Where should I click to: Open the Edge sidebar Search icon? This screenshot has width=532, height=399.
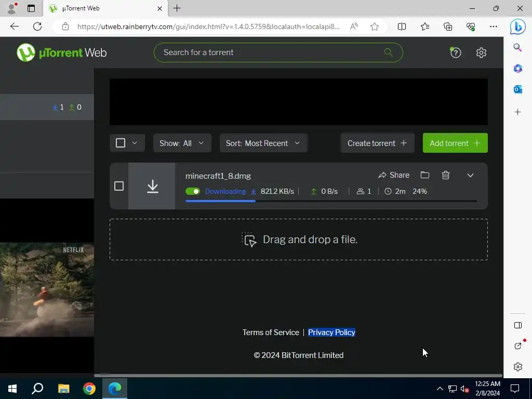point(517,47)
